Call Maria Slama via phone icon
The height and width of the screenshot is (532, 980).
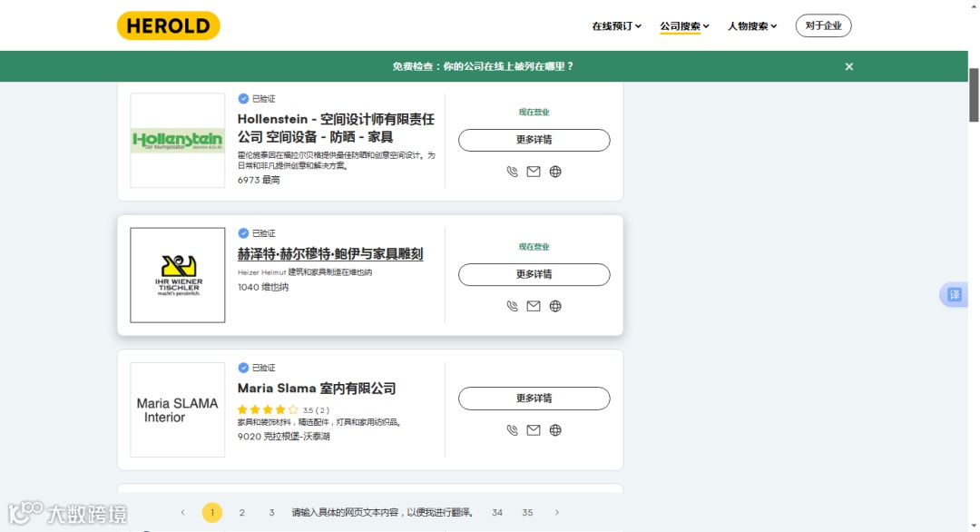(x=512, y=430)
